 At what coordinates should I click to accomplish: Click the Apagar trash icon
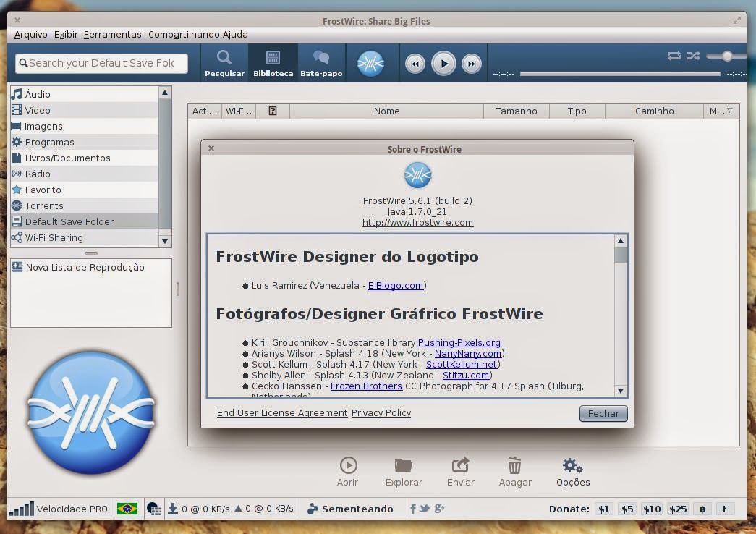(514, 465)
